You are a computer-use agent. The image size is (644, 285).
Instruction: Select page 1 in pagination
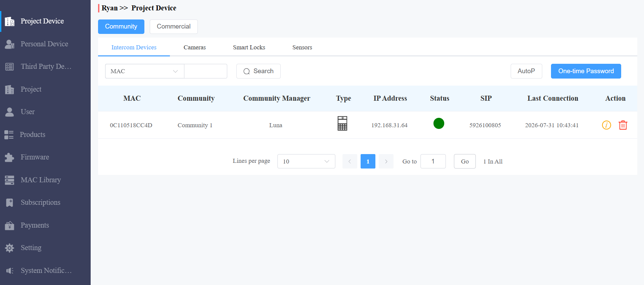click(x=368, y=161)
